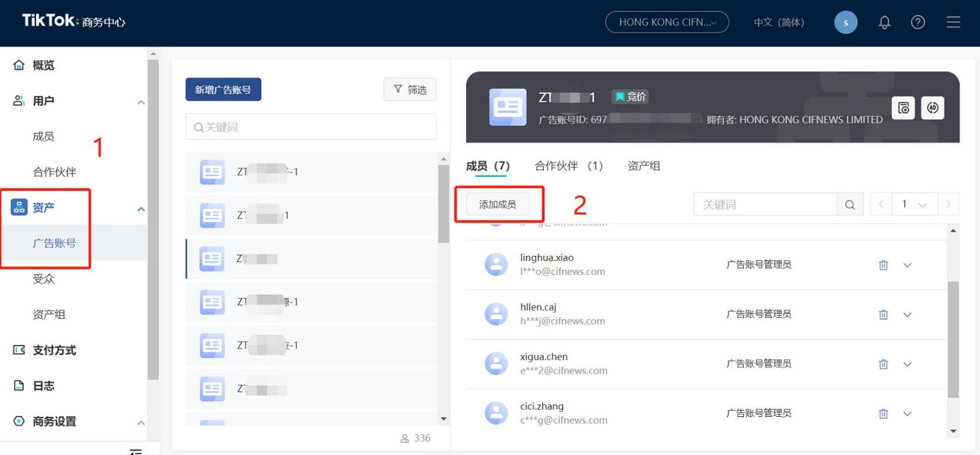Focus the ad account 关键词 search field
The width and height of the screenshot is (980, 455).
(311, 127)
